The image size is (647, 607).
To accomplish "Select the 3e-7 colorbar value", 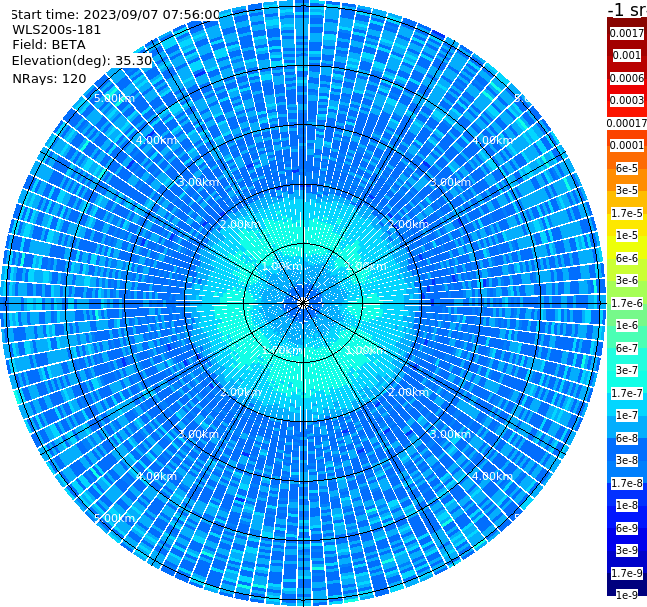I will [627, 370].
